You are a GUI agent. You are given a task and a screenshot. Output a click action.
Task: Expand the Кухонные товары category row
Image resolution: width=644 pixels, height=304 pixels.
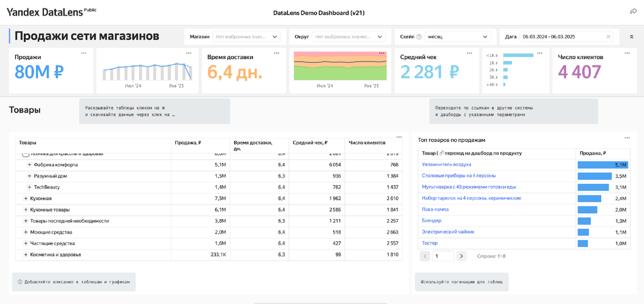[x=25, y=209]
